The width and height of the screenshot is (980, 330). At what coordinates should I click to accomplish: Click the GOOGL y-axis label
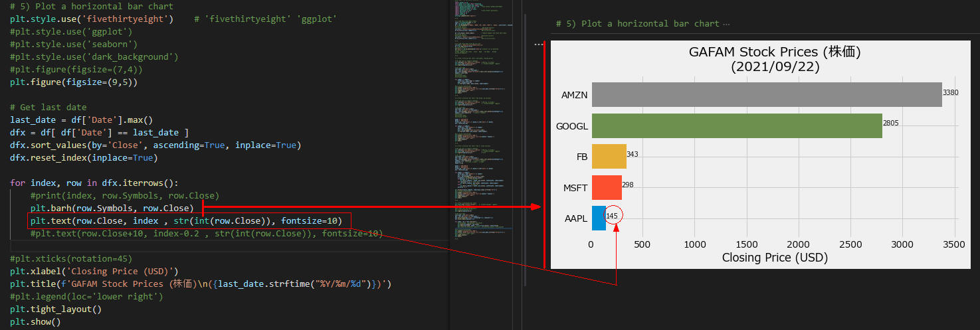click(572, 126)
